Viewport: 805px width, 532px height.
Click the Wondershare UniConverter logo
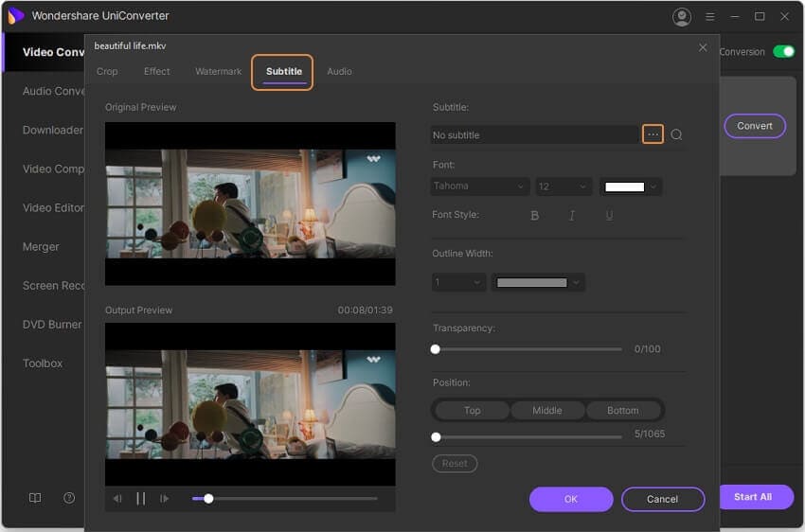pyautogui.click(x=16, y=15)
